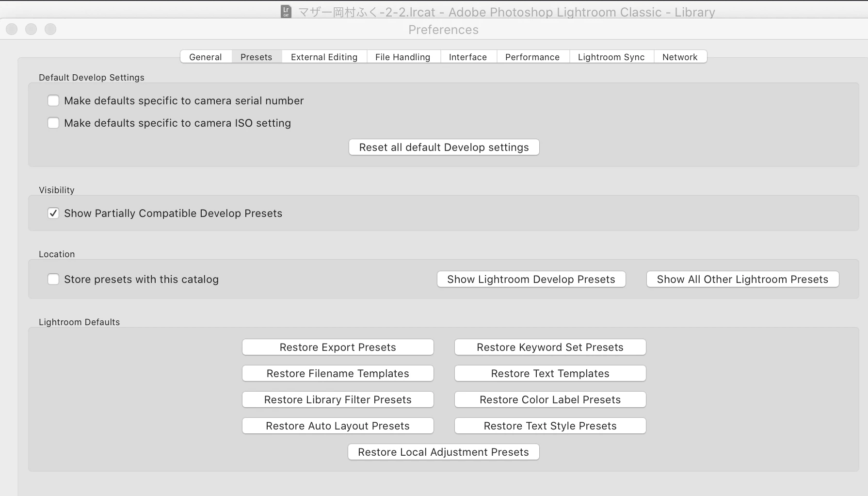Go to the File Handling tab
This screenshot has width=868, height=496.
[403, 57]
